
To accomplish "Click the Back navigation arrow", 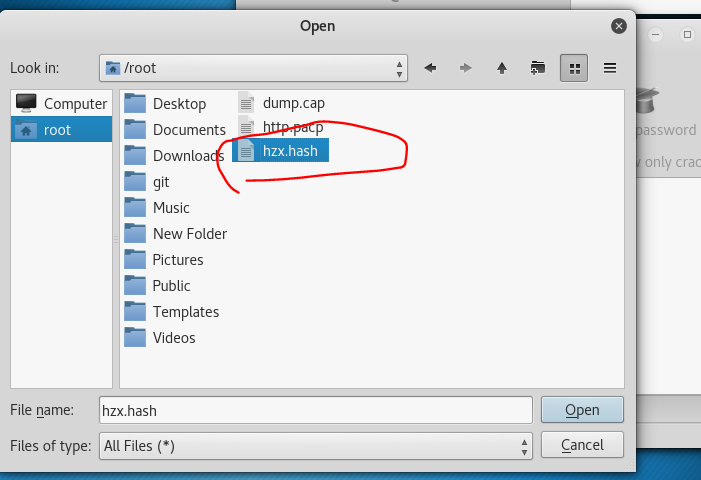I will tap(430, 68).
